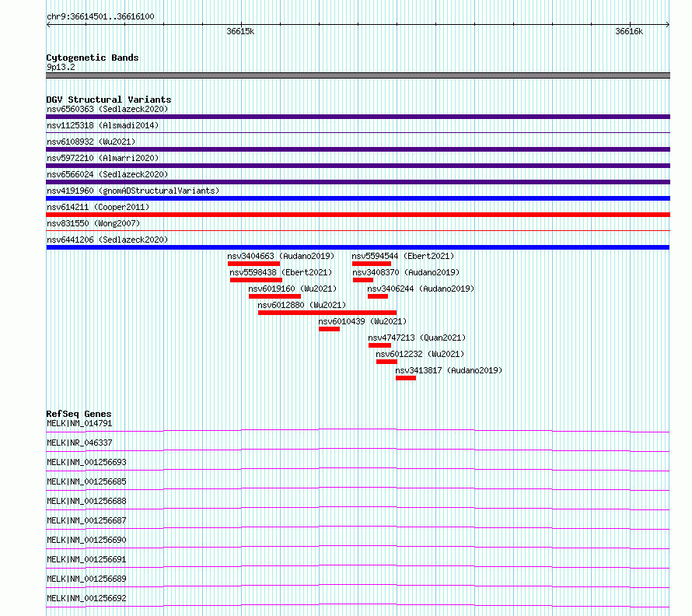Click the blue bar of nsv4191960
692x616 pixels.
[358, 198]
